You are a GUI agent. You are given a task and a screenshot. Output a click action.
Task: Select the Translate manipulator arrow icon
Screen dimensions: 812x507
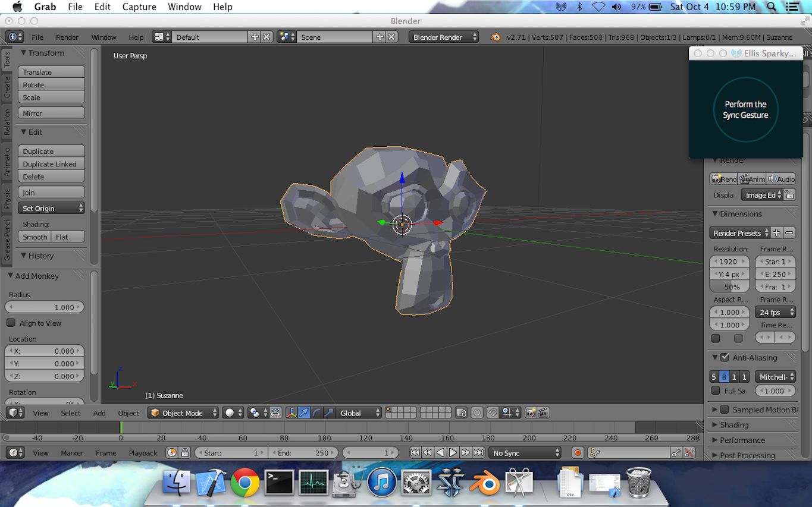304,412
